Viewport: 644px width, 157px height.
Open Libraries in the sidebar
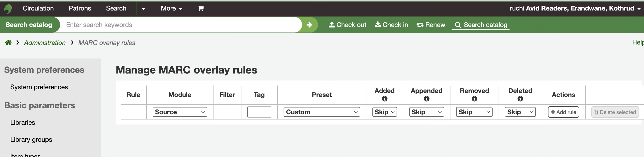pos(22,122)
